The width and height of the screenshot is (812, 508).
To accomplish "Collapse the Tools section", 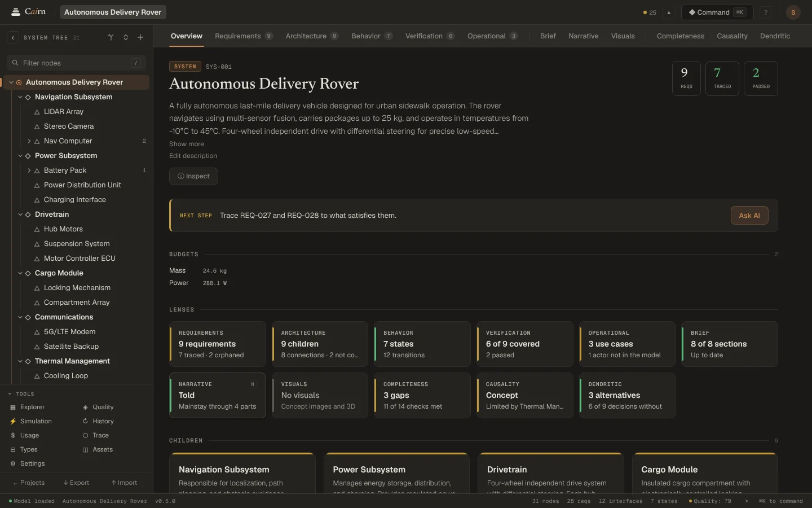I will [x=21, y=394].
